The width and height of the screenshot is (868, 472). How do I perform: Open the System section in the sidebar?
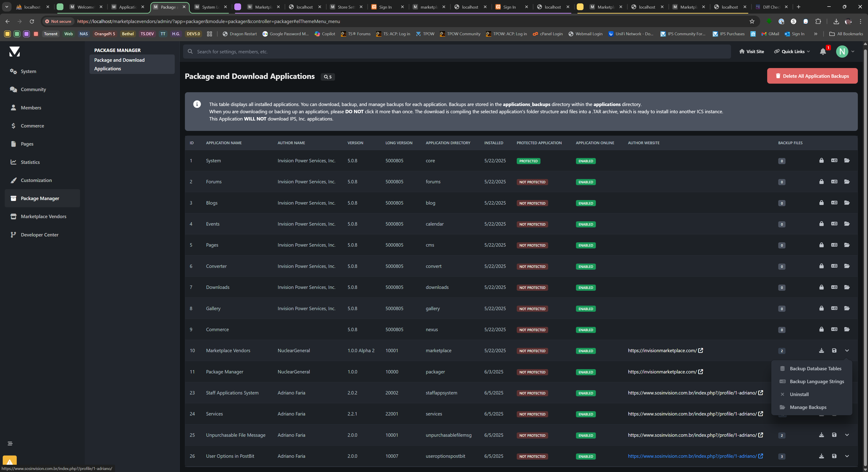[x=42, y=71]
